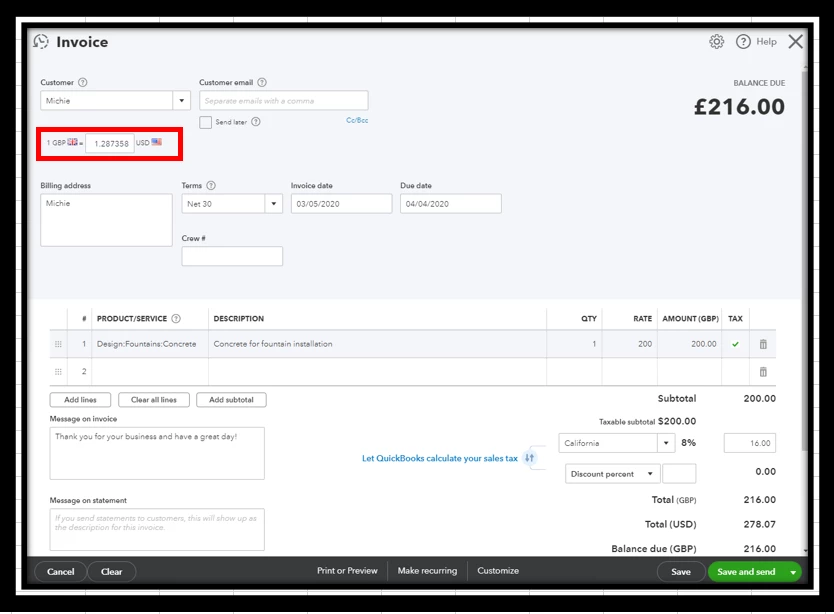Click discount and tax swap arrows icon
This screenshot has height=614, width=834.
click(529, 458)
